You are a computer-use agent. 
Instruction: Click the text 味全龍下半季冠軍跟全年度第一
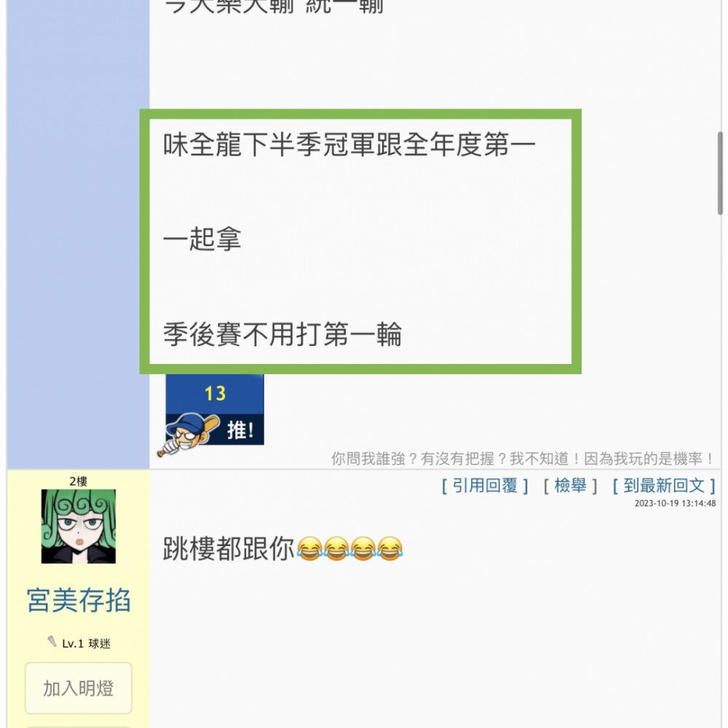pyautogui.click(x=349, y=144)
